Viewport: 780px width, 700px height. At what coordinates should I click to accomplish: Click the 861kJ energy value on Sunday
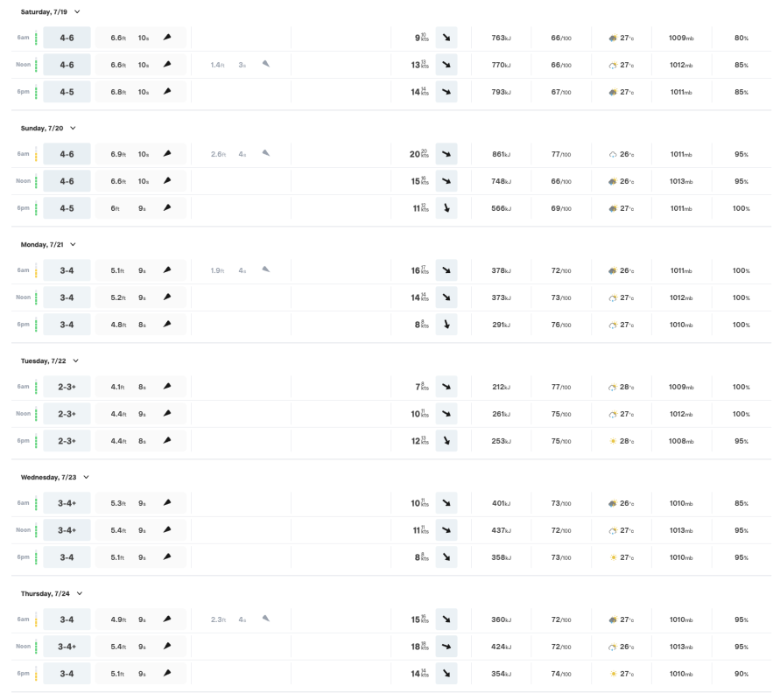(x=502, y=154)
